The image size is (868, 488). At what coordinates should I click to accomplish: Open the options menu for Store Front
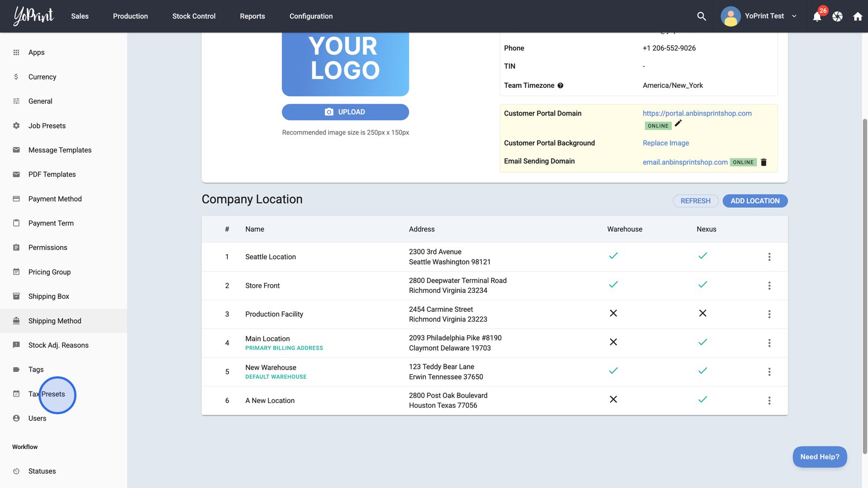click(769, 286)
